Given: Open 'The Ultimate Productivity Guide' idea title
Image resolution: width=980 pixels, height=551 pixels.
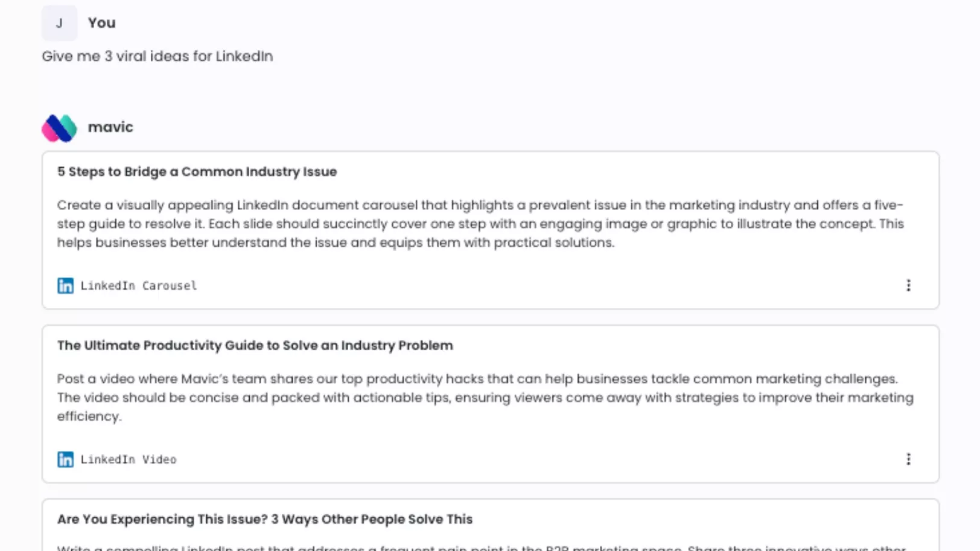Looking at the screenshot, I should (255, 346).
